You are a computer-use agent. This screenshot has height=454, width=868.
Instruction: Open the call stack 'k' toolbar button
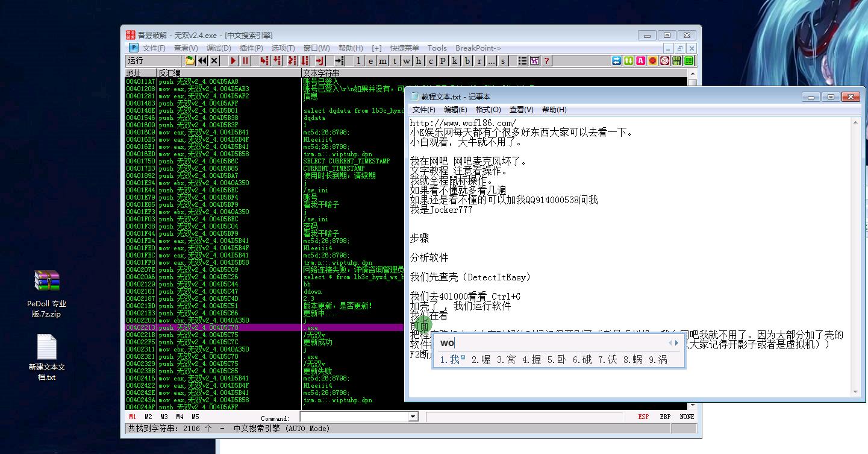point(455,61)
